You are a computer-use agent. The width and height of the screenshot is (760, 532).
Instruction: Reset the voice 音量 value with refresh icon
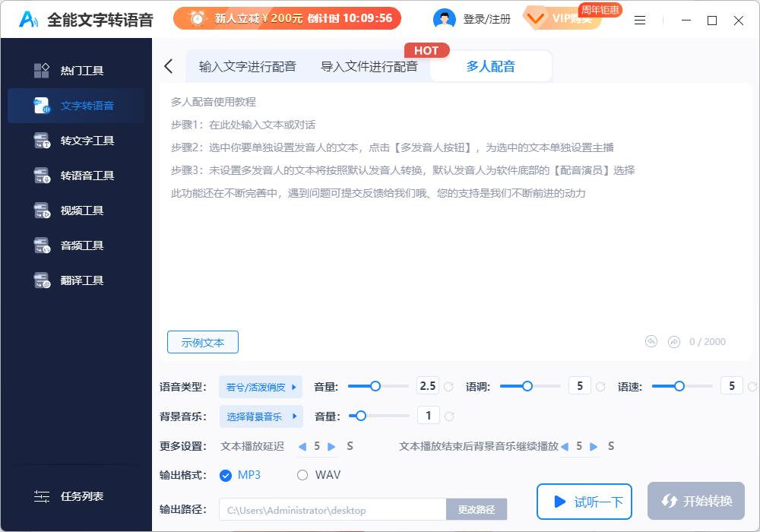point(449,387)
